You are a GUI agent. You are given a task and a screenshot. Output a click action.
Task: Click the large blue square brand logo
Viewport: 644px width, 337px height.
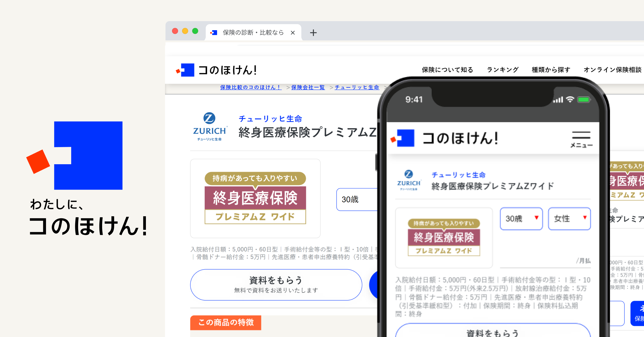click(74, 155)
